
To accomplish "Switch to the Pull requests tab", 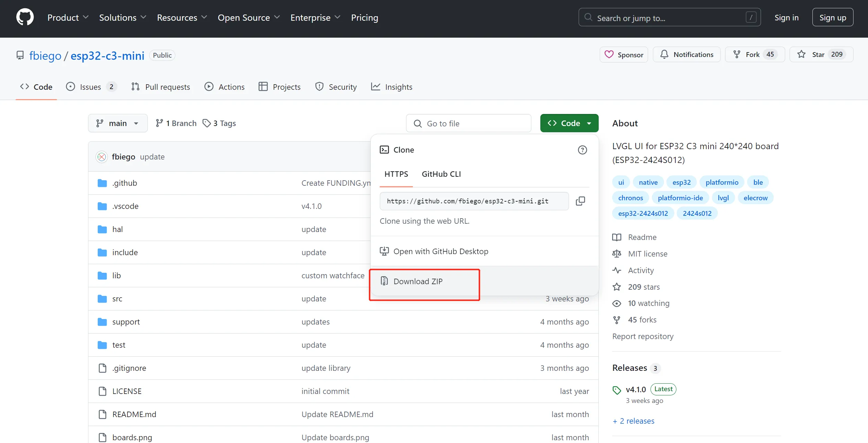I will [161, 87].
